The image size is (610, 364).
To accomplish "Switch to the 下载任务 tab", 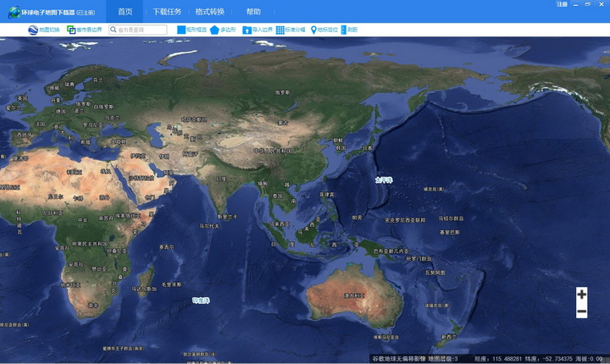I will [167, 12].
